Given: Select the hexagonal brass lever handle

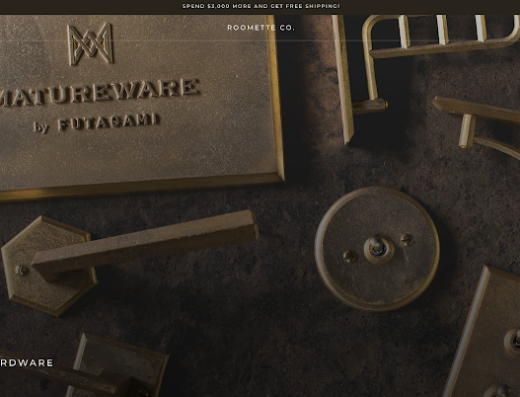Looking at the screenshot, I should (129, 262).
